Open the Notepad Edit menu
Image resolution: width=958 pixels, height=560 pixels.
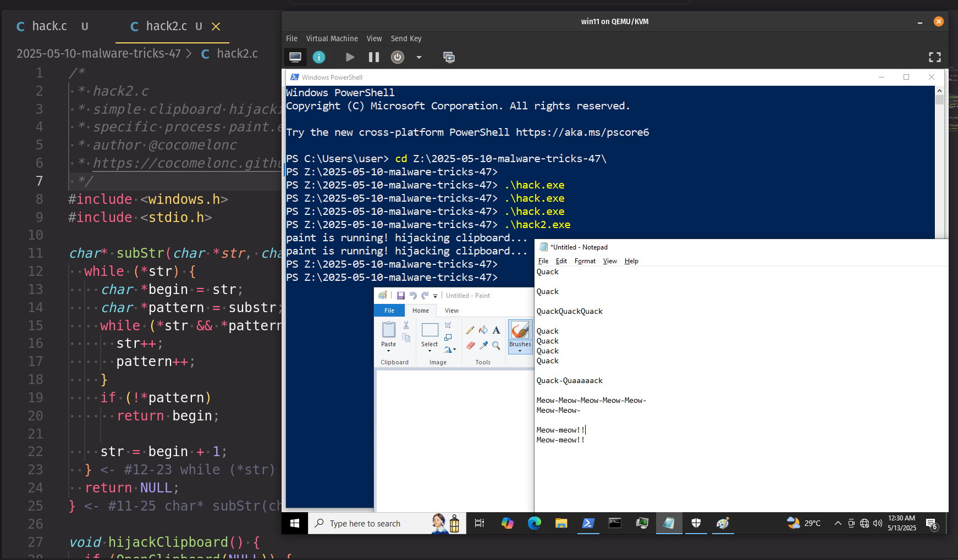(x=561, y=261)
